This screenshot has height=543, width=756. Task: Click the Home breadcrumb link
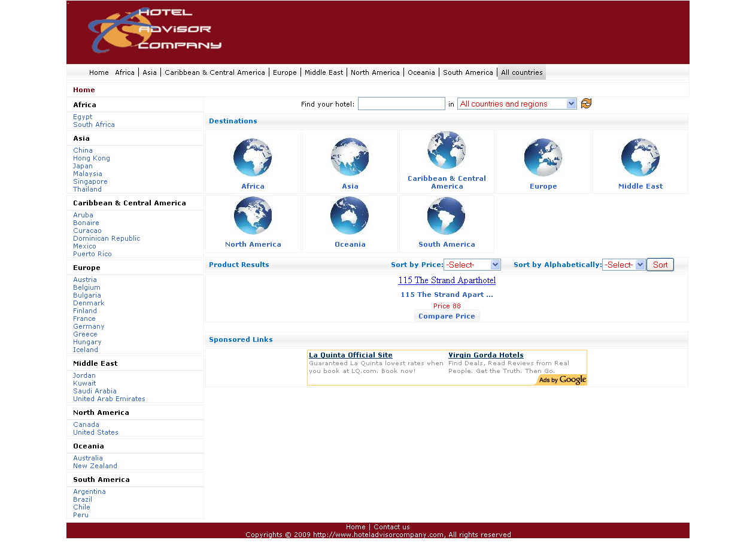[84, 90]
